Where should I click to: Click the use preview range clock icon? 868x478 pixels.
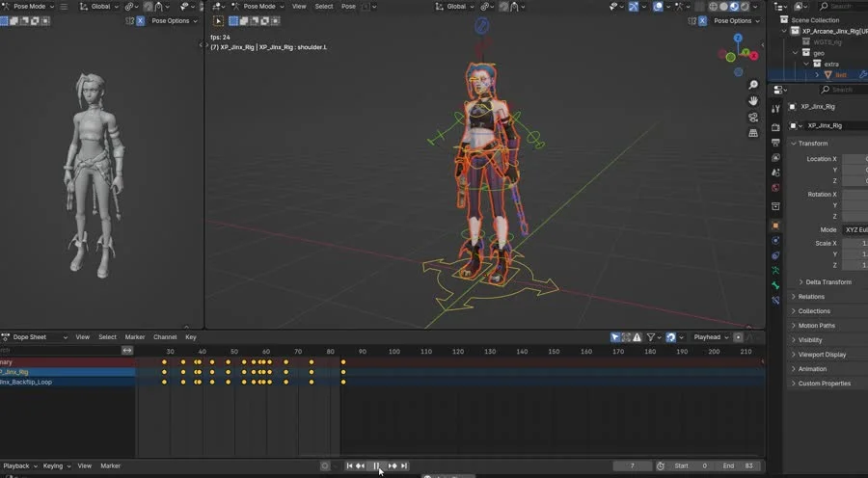point(660,465)
